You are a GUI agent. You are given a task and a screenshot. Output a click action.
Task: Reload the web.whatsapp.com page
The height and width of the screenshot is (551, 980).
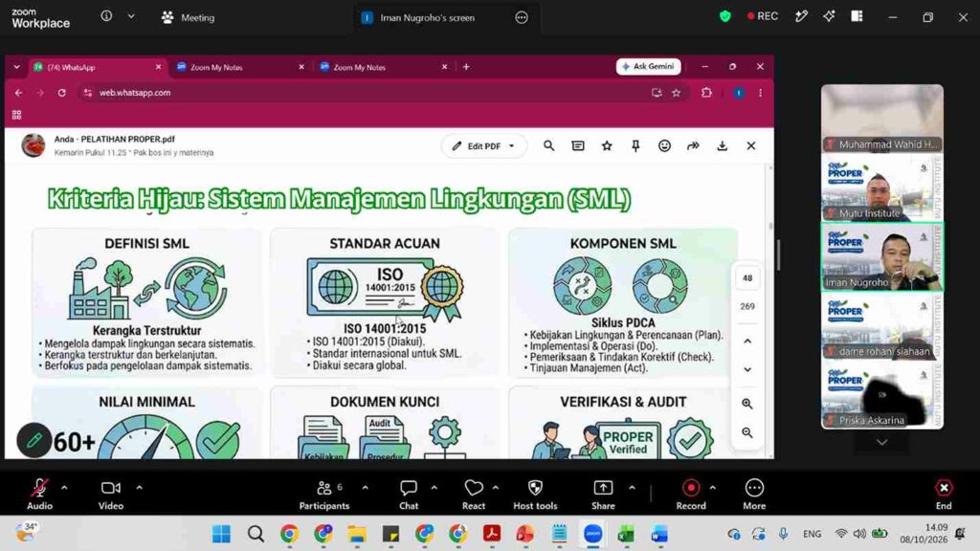tap(61, 93)
